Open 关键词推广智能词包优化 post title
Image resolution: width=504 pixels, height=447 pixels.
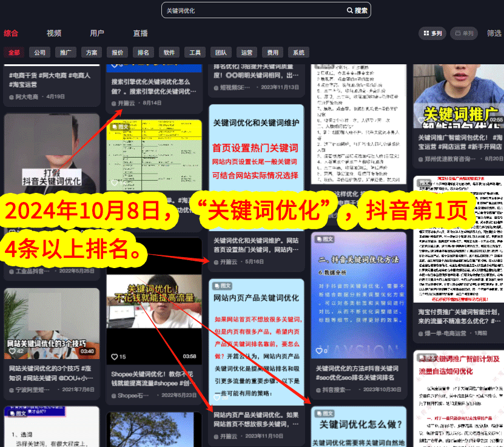pos(460,142)
